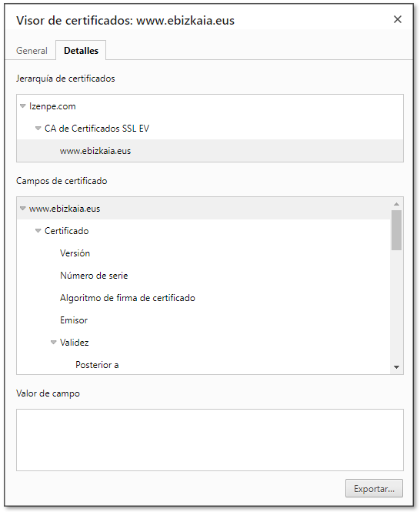Image resolution: width=420 pixels, height=512 pixels.
Task: Collapse the Izenpe.com hierarchy node
Action: coord(22,106)
